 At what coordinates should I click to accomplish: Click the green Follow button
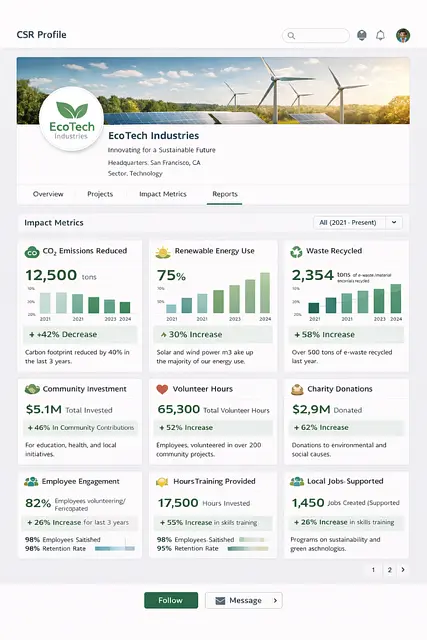[x=171, y=600]
